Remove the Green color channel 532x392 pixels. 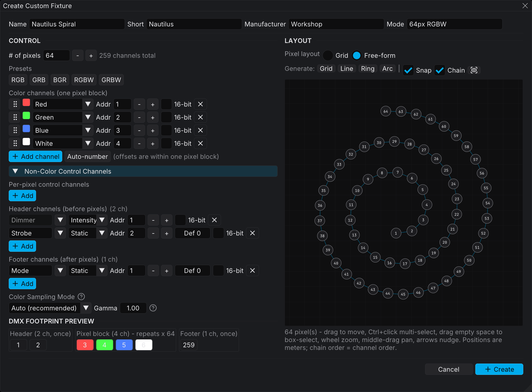pos(200,117)
